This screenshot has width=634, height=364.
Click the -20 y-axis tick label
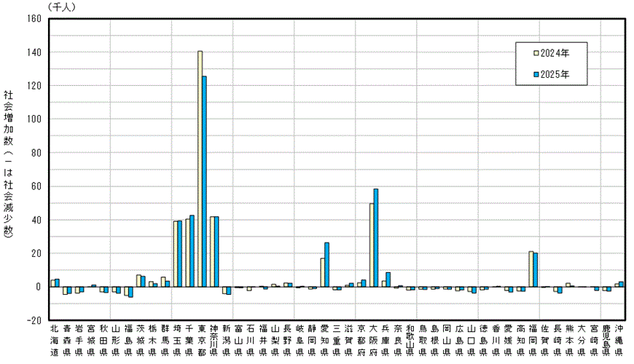[x=32, y=320]
